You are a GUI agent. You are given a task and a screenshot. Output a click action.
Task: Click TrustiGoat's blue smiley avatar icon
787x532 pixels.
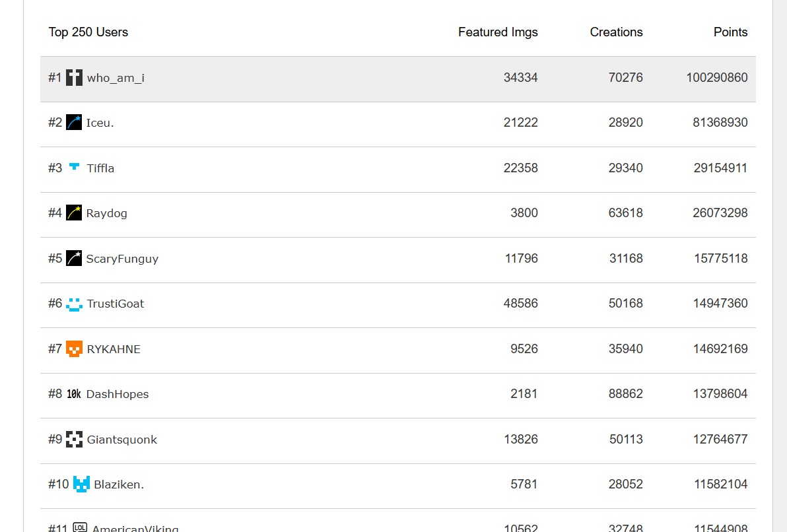coord(74,304)
